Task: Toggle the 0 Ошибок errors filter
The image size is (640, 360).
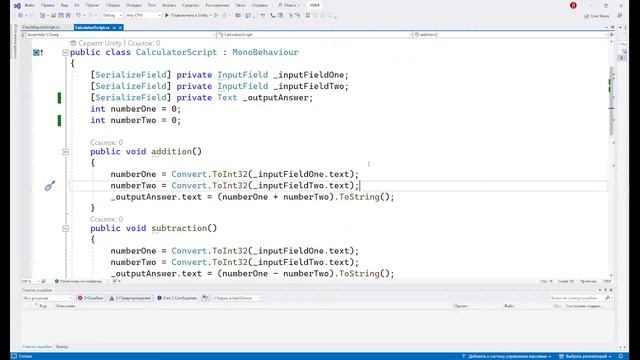Action: (90, 298)
